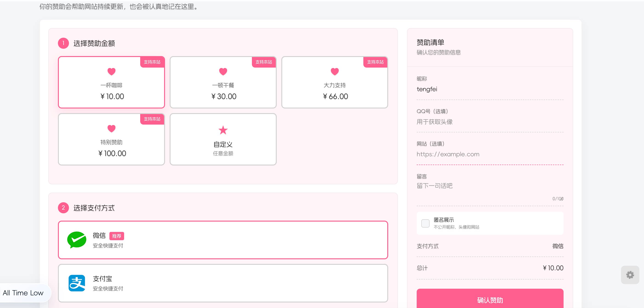
Task: Click the 支持本站 badge on ¥30.00 card
Action: pos(264,62)
